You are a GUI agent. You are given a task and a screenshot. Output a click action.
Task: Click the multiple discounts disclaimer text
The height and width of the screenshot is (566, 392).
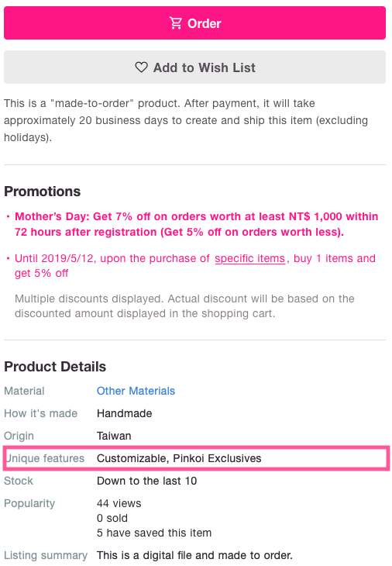pos(184,306)
